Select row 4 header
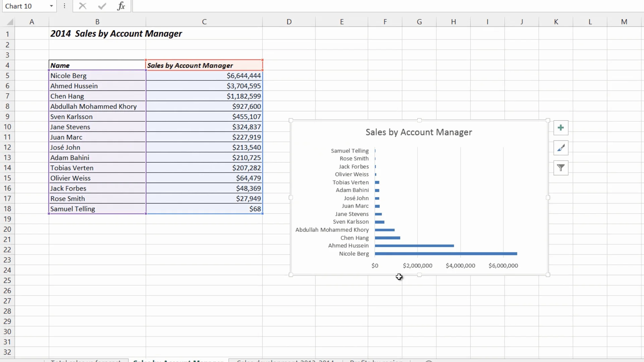The height and width of the screenshot is (362, 644). click(7, 65)
